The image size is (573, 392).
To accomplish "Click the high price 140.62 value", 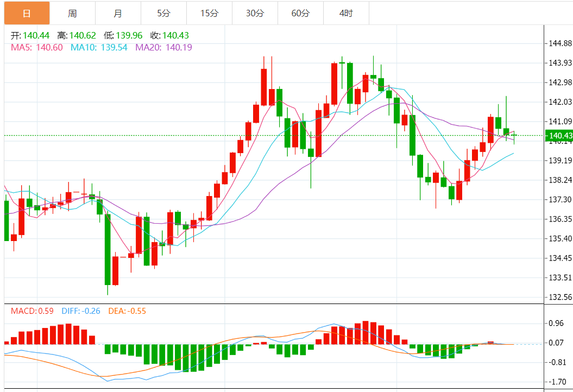I will click(x=83, y=35).
